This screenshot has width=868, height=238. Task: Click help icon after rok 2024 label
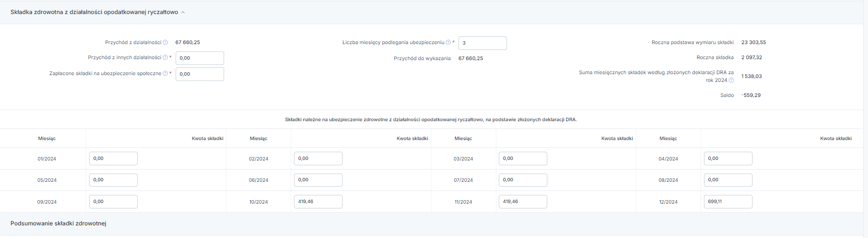[x=731, y=80]
